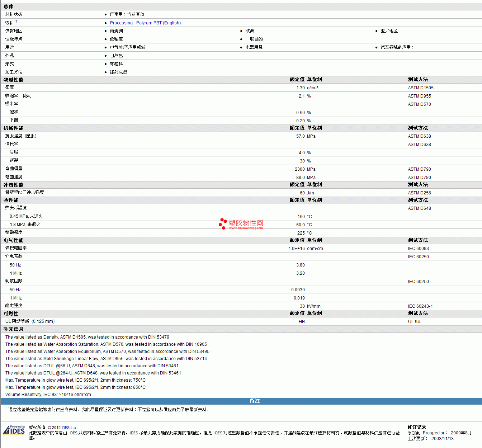The height and width of the screenshot is (448, 482).
Task: Click the 补充信息 section header
Action: pos(14,329)
